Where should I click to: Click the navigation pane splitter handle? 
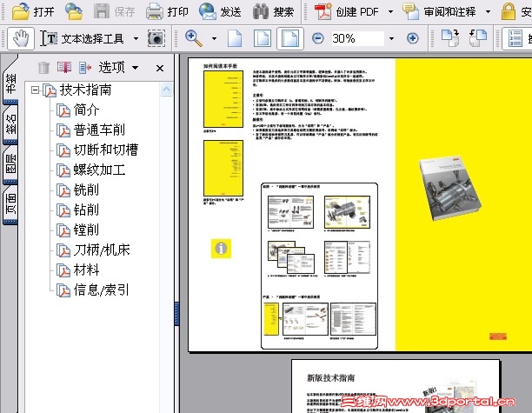[176, 314]
